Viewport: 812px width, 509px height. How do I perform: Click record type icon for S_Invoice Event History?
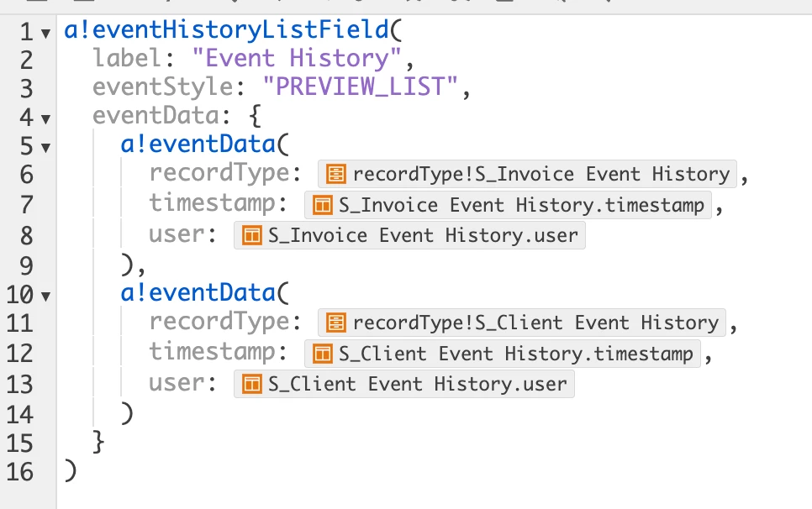(335, 175)
